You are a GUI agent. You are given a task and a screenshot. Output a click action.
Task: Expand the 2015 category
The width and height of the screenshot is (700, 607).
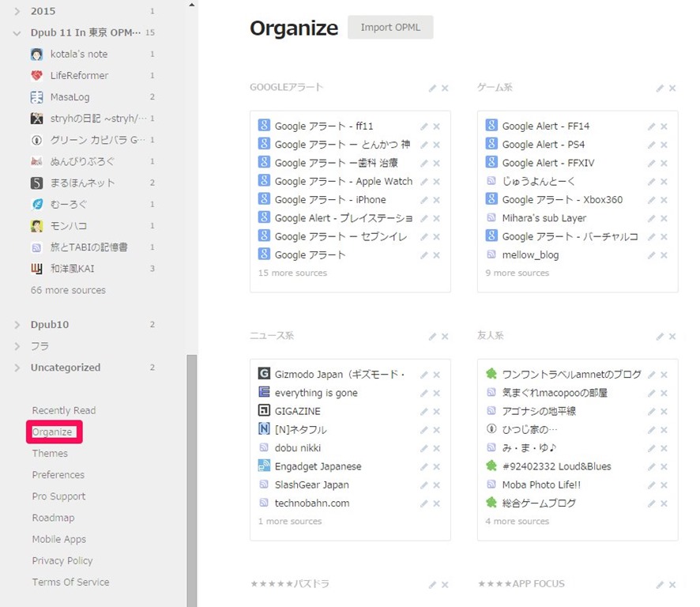coord(17,12)
